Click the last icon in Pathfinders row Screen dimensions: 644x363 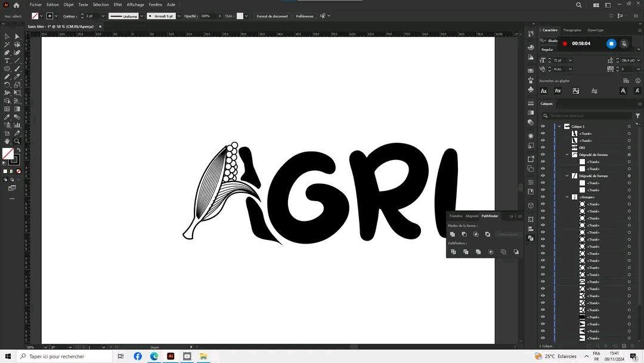[x=516, y=252]
